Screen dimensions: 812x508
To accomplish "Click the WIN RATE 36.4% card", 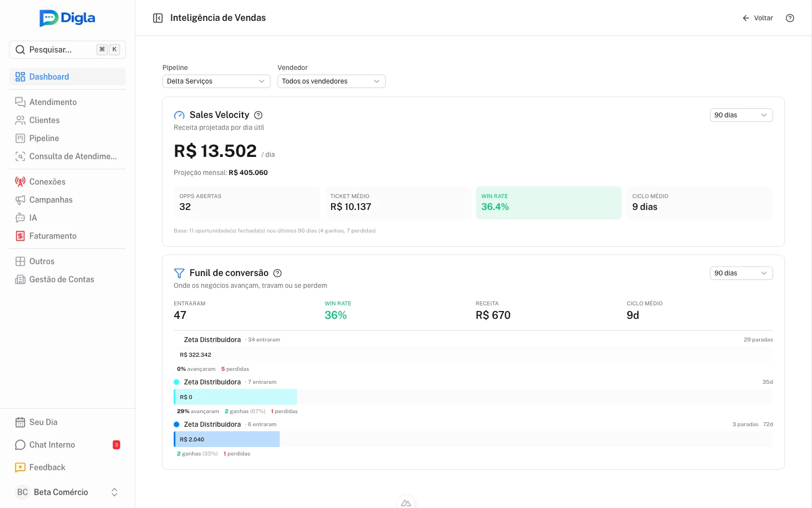I will [x=549, y=203].
